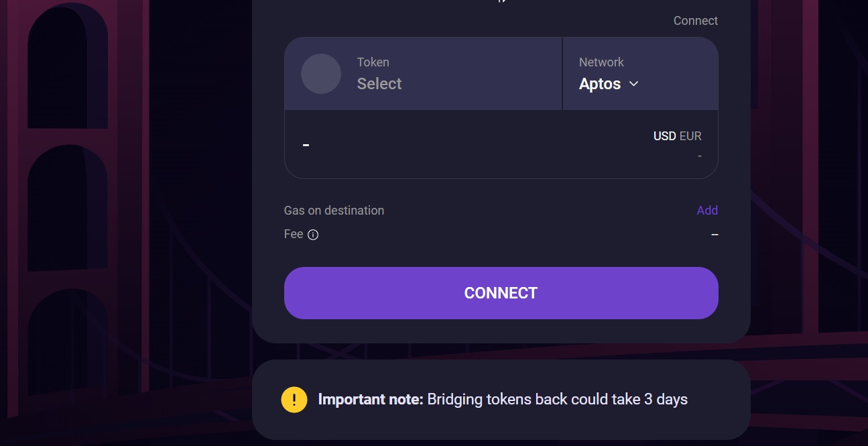Click the yellow exclamation warning icon
Viewport: 868px width, 446px height.
point(294,400)
